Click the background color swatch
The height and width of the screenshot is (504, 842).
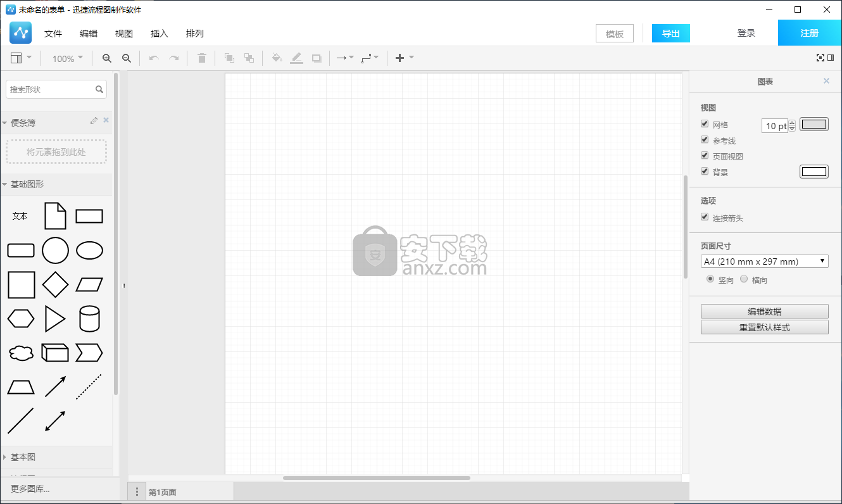[x=814, y=172]
